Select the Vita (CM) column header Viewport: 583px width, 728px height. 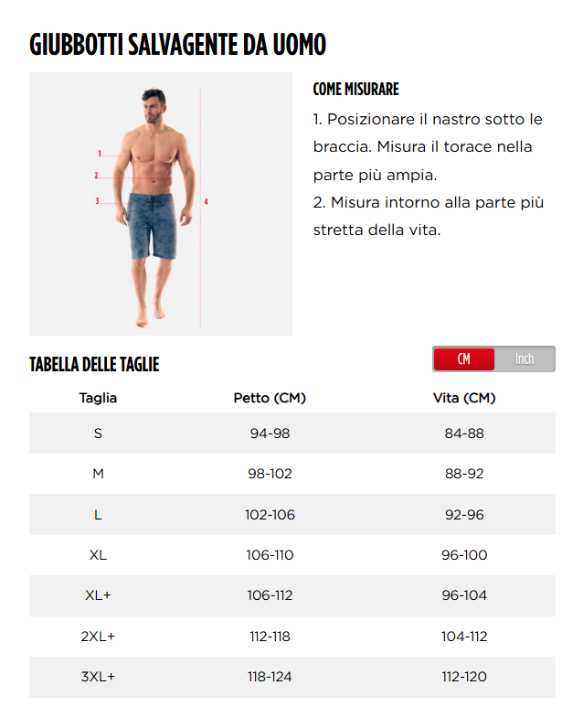pos(464,398)
